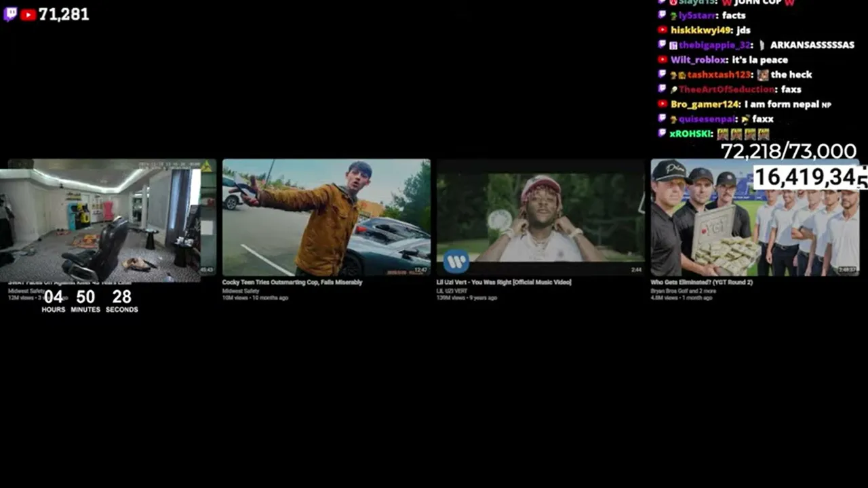Click the Twitch icon beside quisesenpai

point(663,119)
